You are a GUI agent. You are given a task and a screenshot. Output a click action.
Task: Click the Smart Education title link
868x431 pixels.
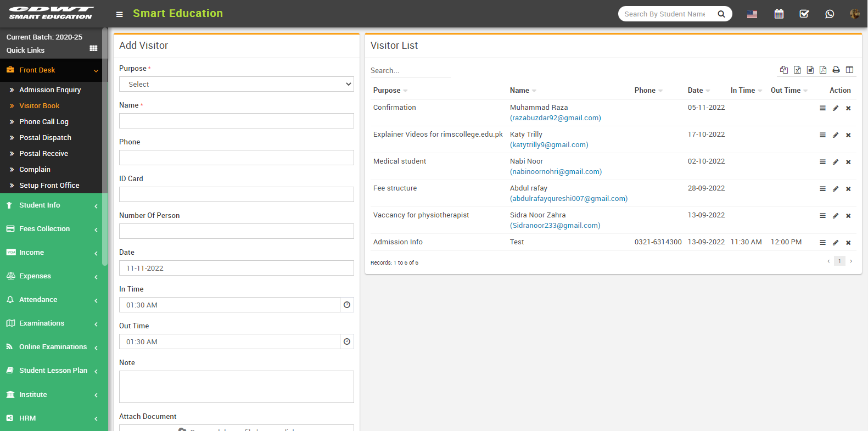[178, 13]
